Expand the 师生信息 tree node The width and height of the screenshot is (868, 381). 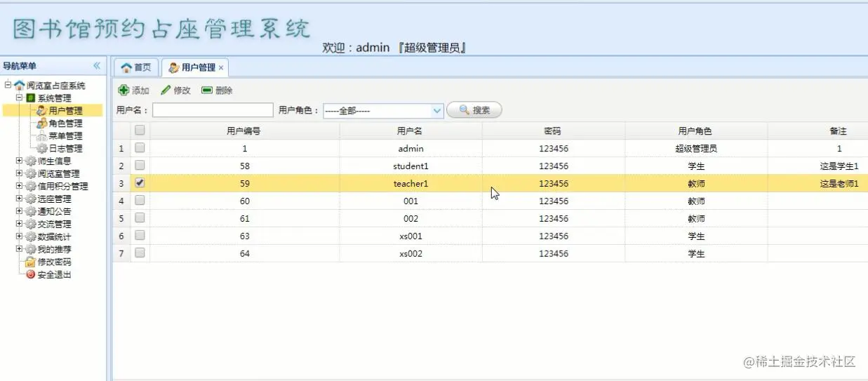pos(19,161)
